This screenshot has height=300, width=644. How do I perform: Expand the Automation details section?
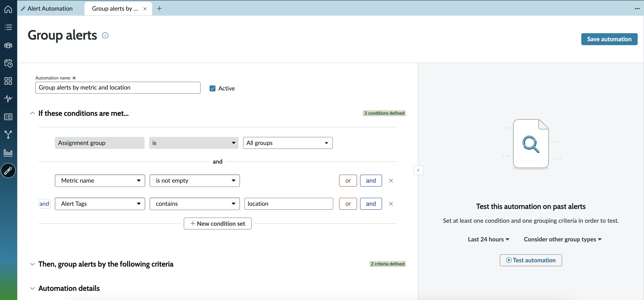[x=32, y=288]
